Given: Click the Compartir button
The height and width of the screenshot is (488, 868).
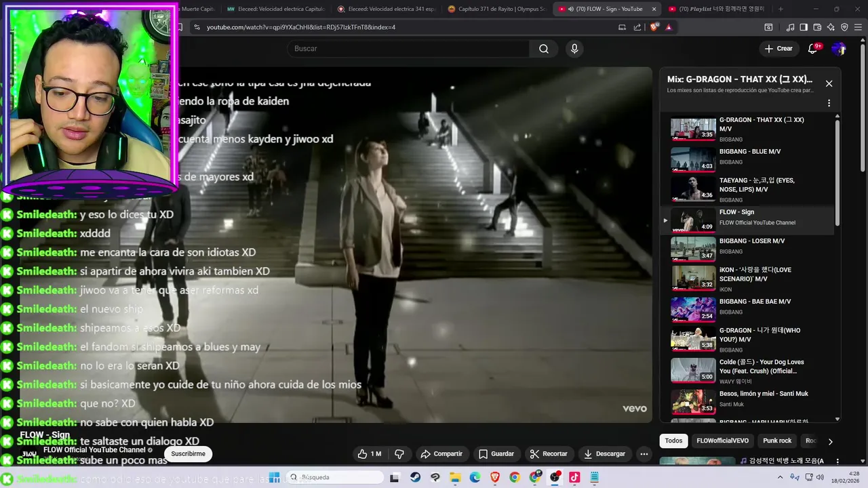Looking at the screenshot, I should 441,454.
